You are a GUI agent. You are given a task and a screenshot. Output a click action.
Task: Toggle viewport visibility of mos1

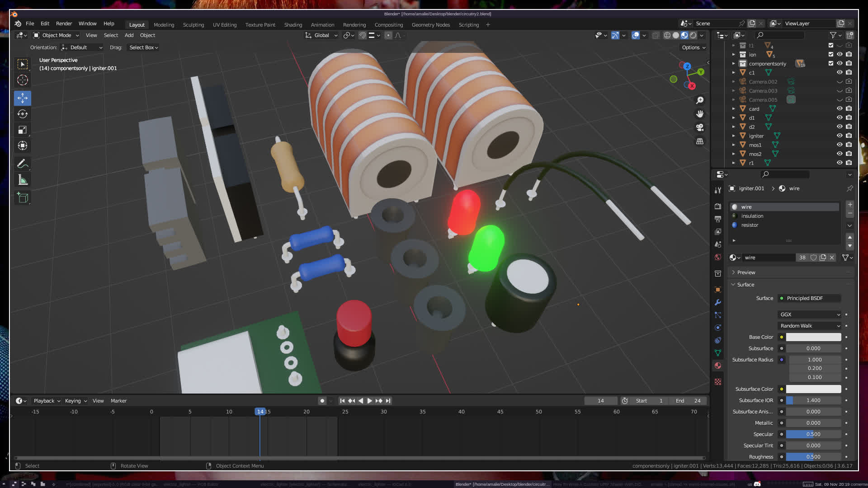840,145
